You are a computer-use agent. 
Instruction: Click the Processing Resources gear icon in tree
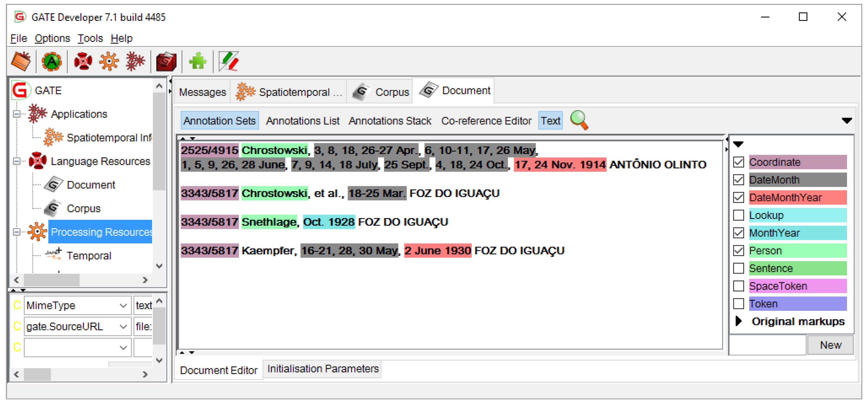click(37, 232)
